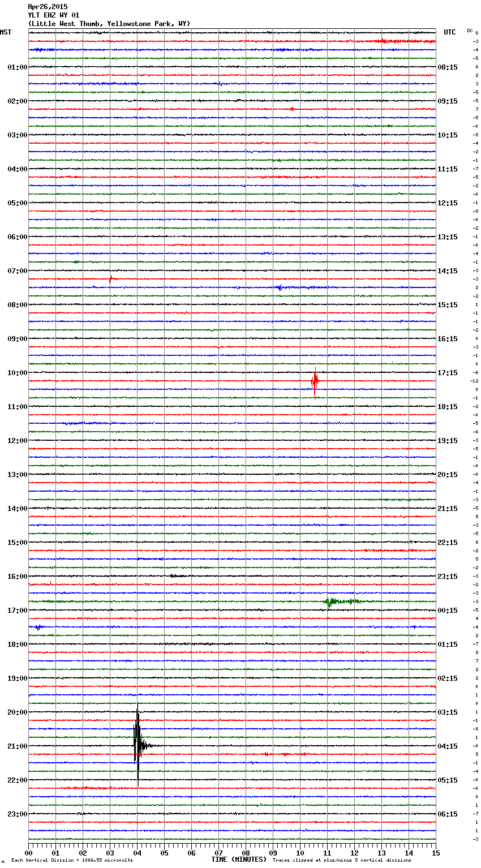Select the 01:00 MST time label
The width and height of the screenshot is (481, 868).
[18, 67]
